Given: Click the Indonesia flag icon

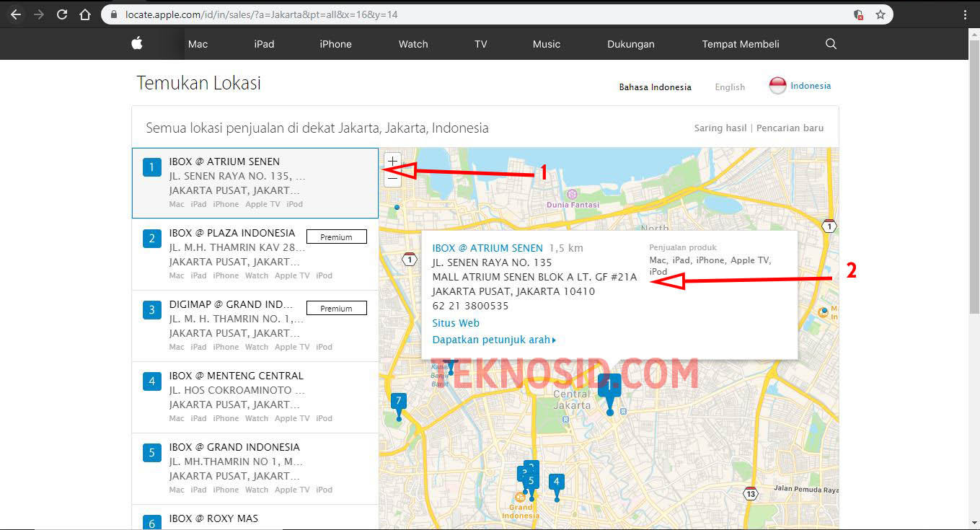Looking at the screenshot, I should pos(777,86).
